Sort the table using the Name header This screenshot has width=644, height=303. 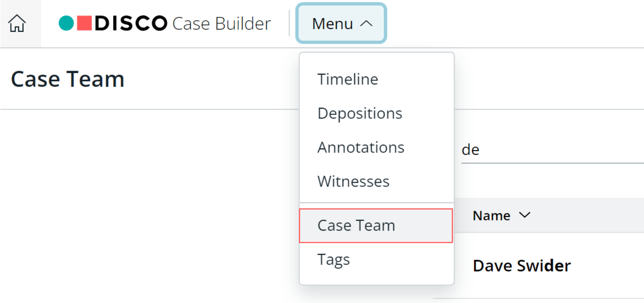coord(492,216)
